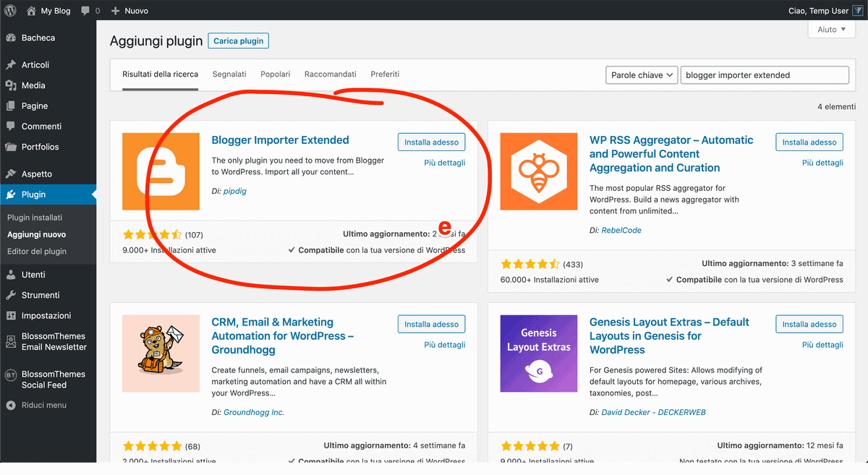Click the Blogger Importer Extended title link
Image resolution: width=868 pixels, height=475 pixels.
coord(281,140)
